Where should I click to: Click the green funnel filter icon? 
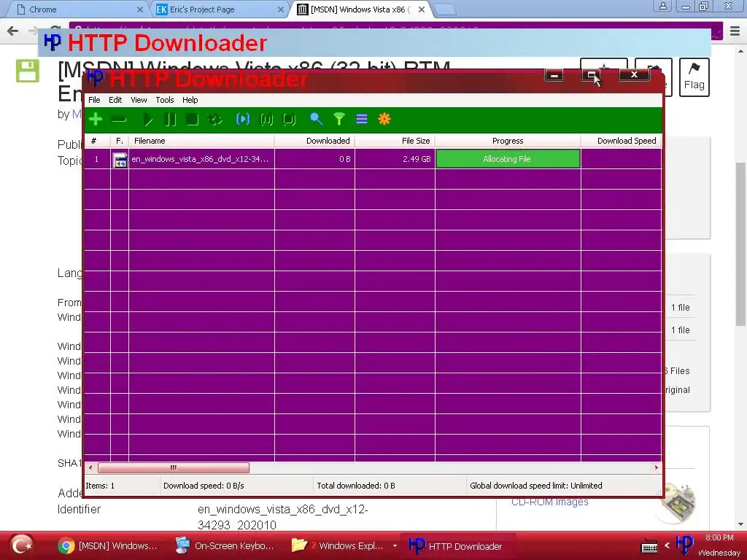click(x=339, y=119)
